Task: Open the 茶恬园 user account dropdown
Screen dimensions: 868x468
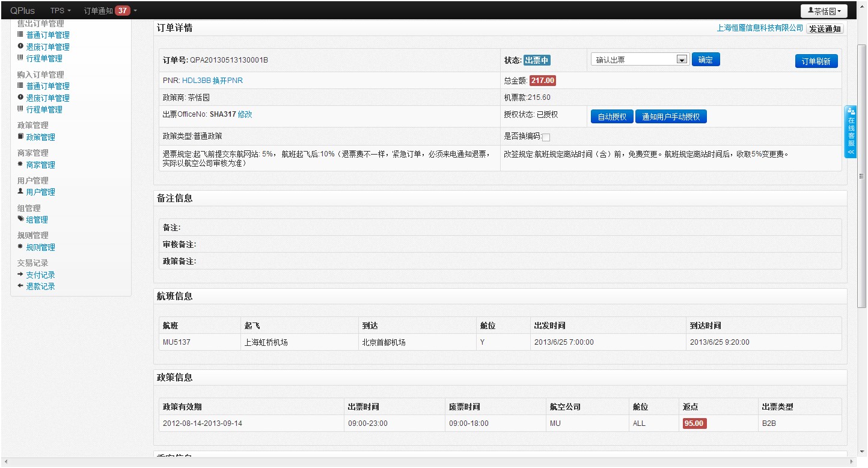Action: click(824, 11)
